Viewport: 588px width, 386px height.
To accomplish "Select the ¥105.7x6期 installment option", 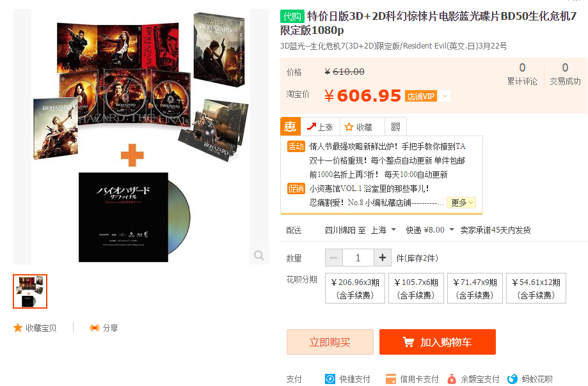I will click(416, 288).
